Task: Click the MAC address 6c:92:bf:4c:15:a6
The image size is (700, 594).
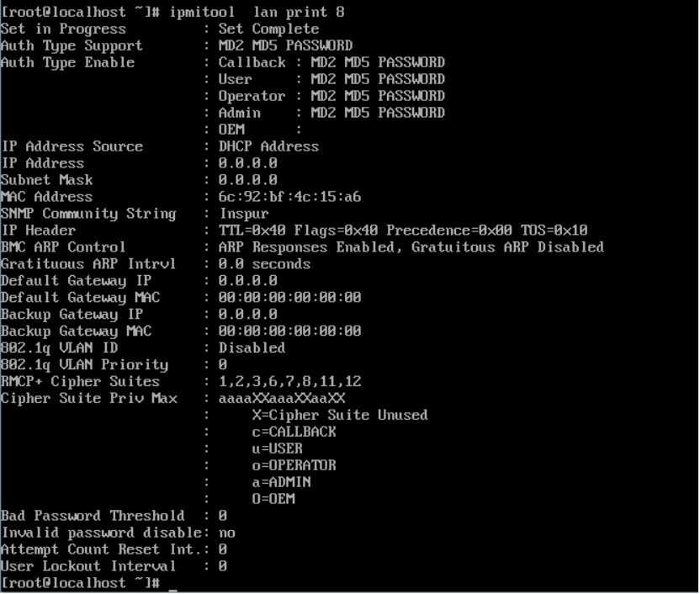Action: tap(289, 197)
